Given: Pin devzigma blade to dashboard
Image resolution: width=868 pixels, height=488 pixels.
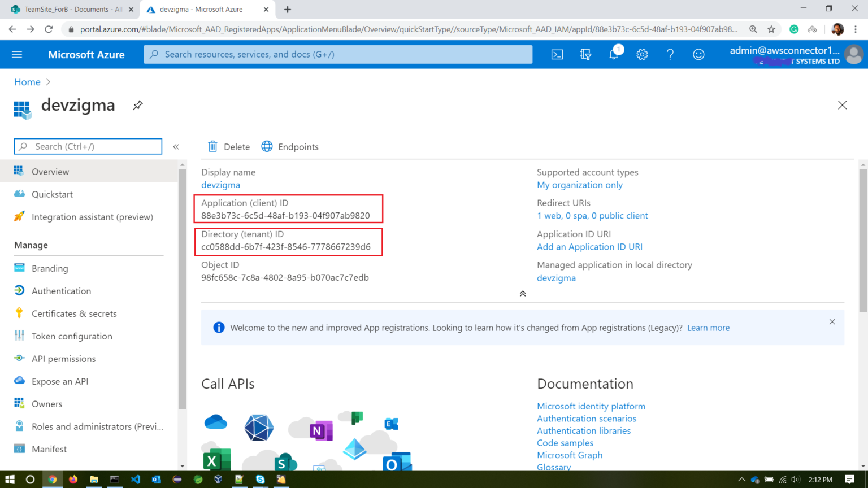Looking at the screenshot, I should [137, 106].
